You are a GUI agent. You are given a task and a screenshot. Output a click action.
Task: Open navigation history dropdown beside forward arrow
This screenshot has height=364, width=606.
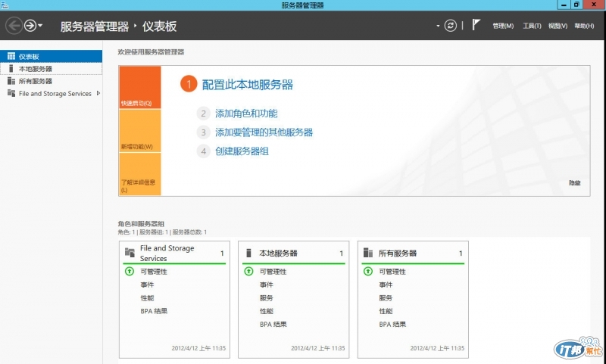(x=40, y=26)
